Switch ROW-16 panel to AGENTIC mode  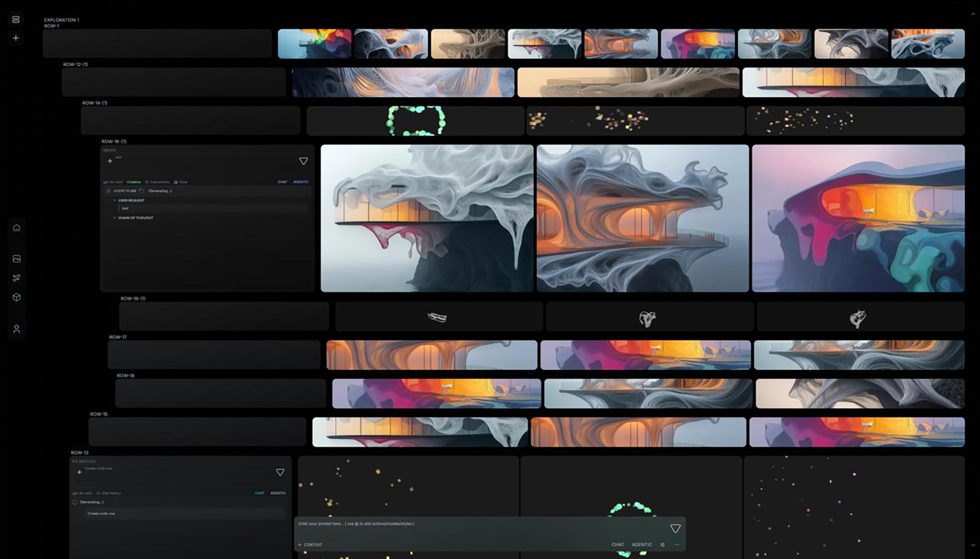coord(301,182)
